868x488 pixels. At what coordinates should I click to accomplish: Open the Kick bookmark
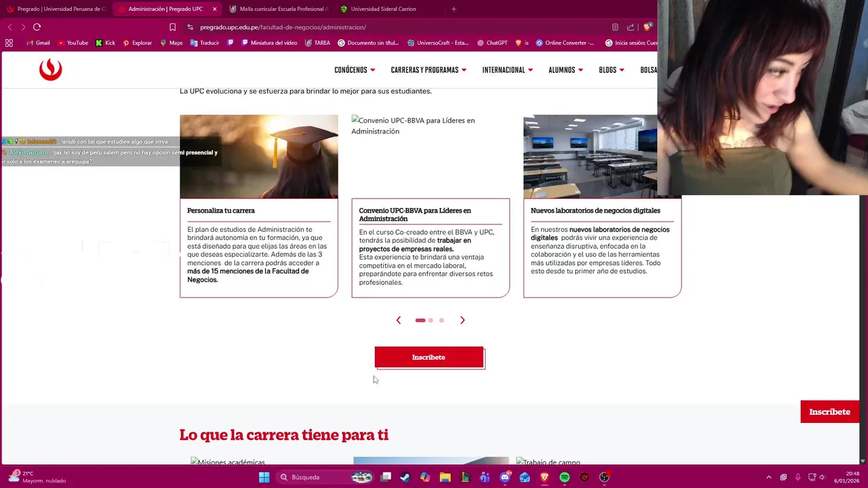105,43
